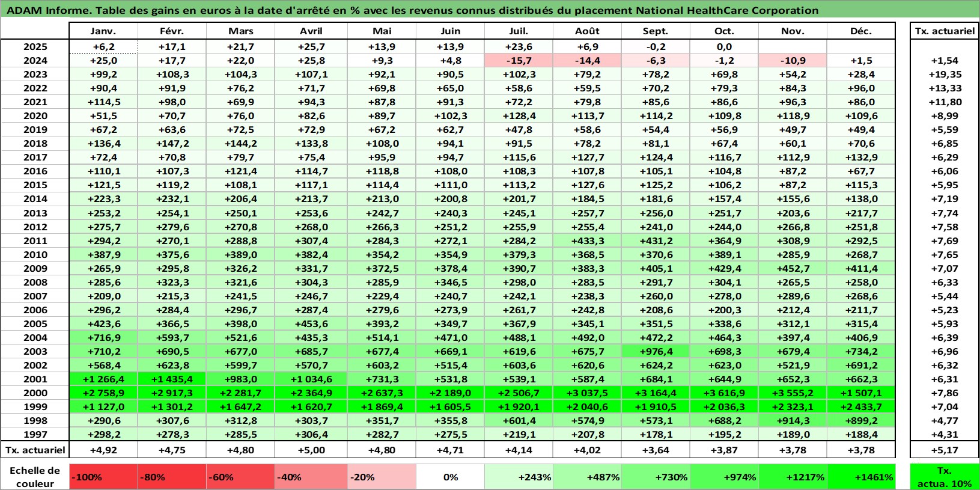
Task: Click the 'Juil.' column header
Action: (x=519, y=31)
